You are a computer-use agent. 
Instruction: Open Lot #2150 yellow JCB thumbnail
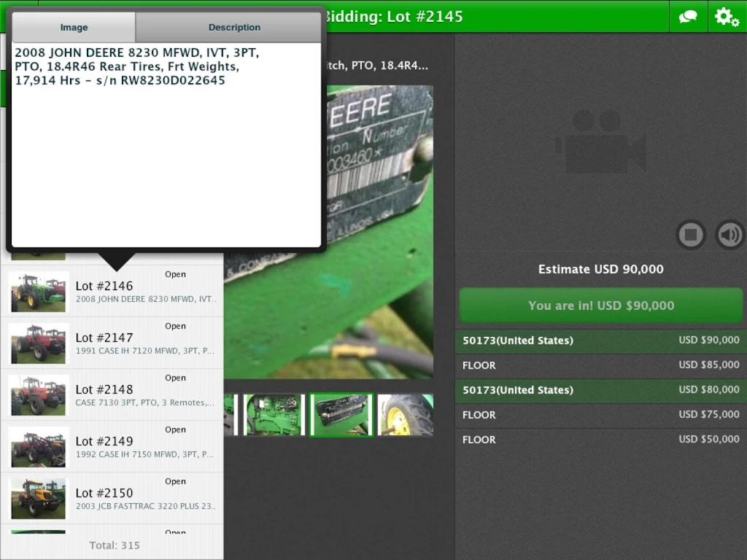click(x=39, y=499)
